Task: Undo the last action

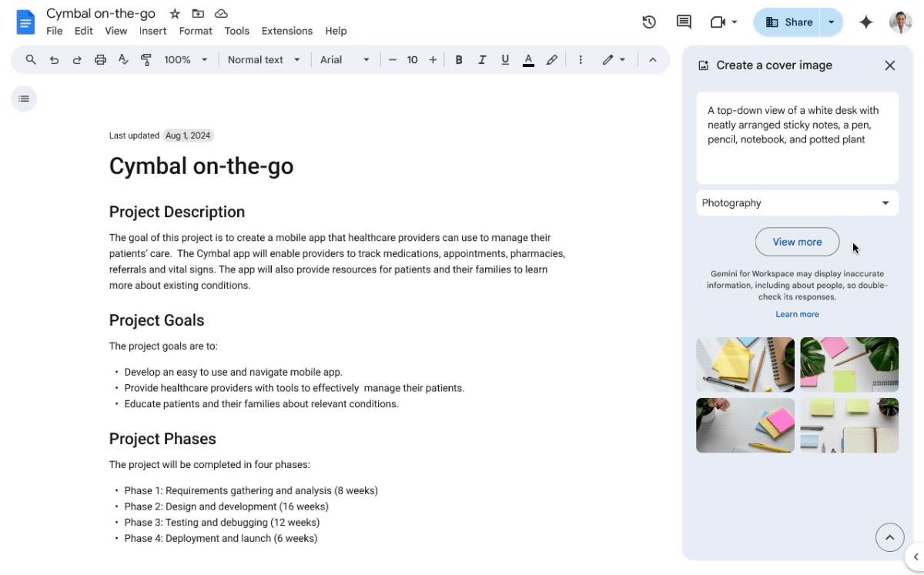Action: (x=54, y=59)
